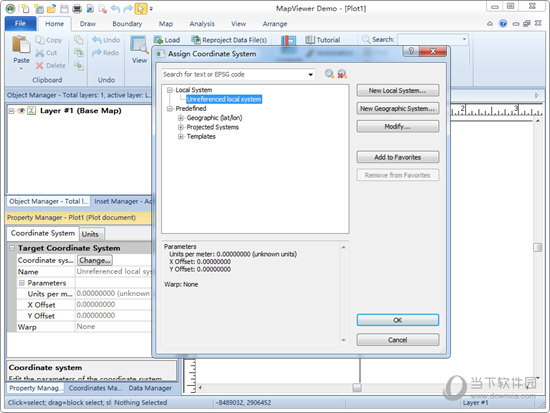The height and width of the screenshot is (413, 550).
Task: Open the ribbon Search dropdown arrow
Action: pos(464,39)
